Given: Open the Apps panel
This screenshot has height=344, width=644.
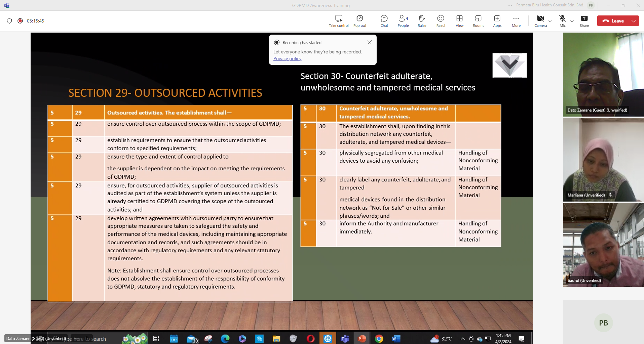Looking at the screenshot, I should (497, 21).
